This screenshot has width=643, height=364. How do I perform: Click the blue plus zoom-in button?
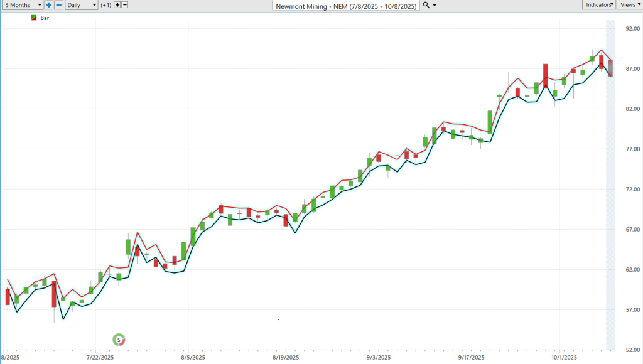(x=49, y=4)
